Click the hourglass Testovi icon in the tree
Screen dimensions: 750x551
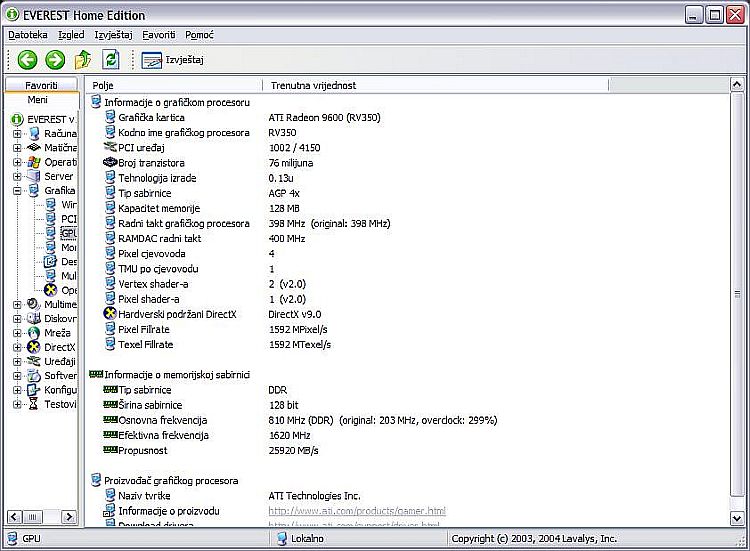pos(34,405)
